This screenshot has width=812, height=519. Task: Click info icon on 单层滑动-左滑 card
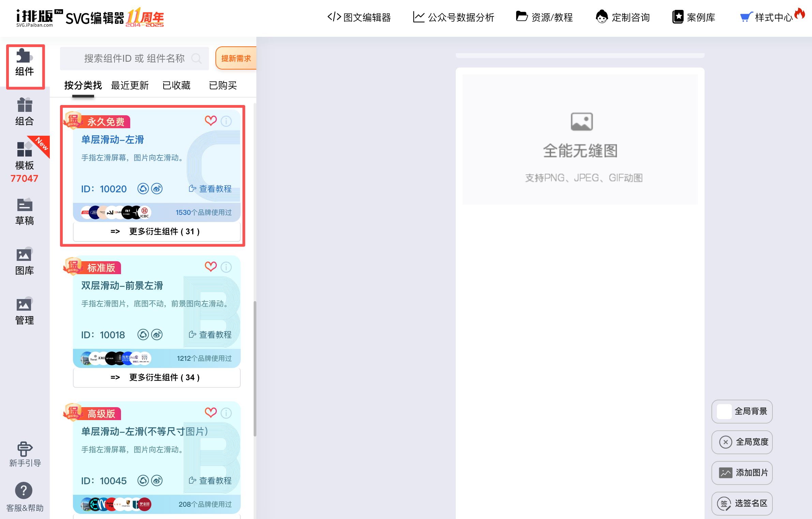tap(226, 121)
